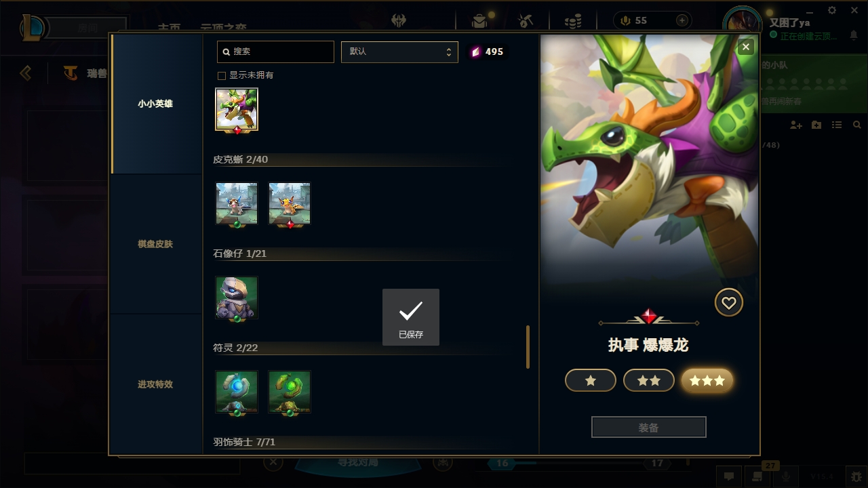The image size is (868, 488).
Task: Choose the three-star tier option
Action: (x=707, y=381)
